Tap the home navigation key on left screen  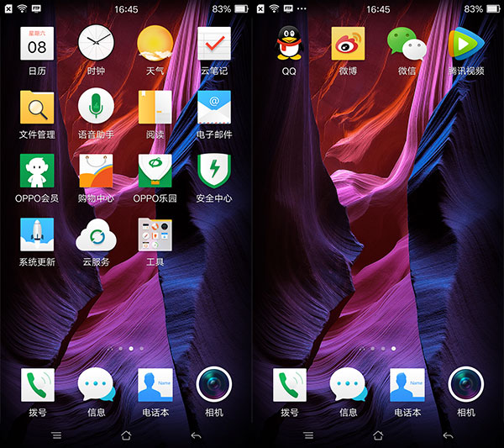point(126,435)
